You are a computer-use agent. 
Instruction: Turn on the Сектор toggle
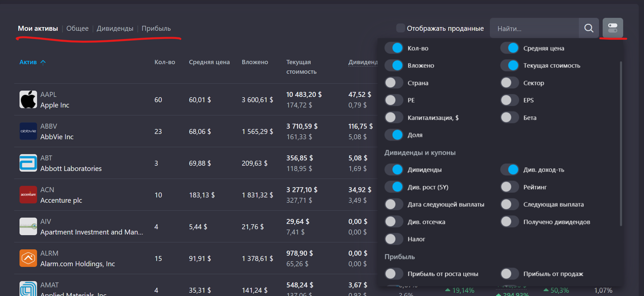(509, 83)
